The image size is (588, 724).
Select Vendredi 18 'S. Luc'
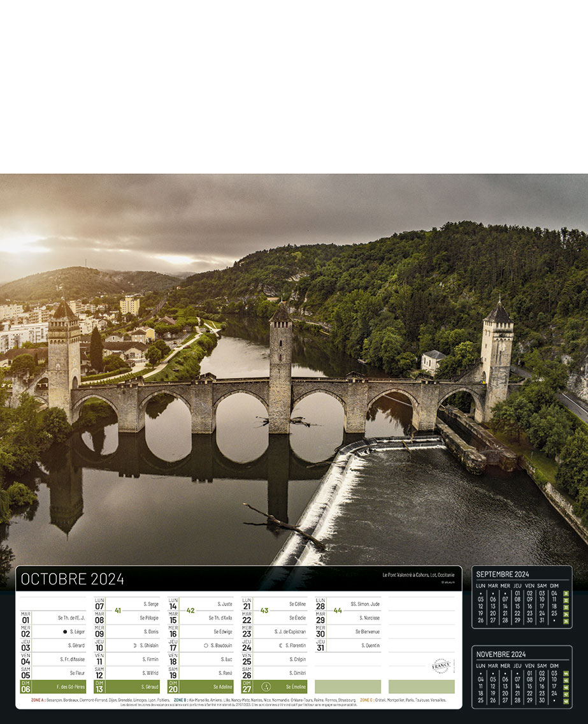[x=201, y=660]
